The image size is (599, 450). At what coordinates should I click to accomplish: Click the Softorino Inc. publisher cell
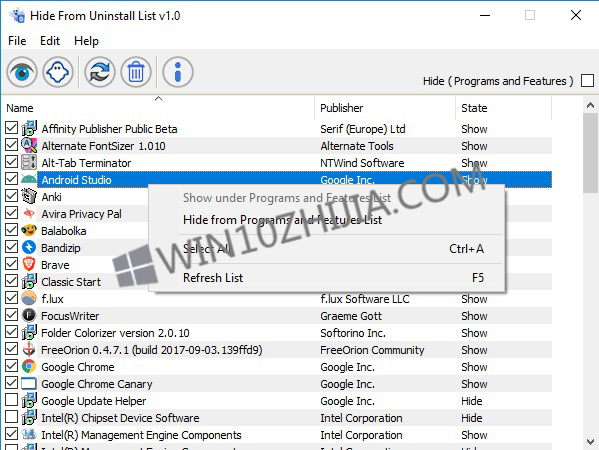coord(353,333)
